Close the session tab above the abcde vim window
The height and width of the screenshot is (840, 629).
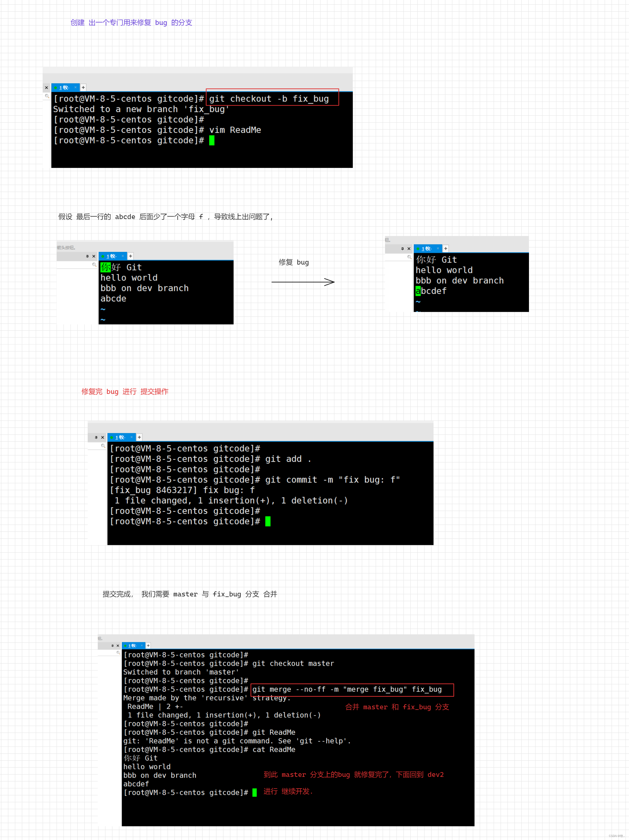coord(123,256)
